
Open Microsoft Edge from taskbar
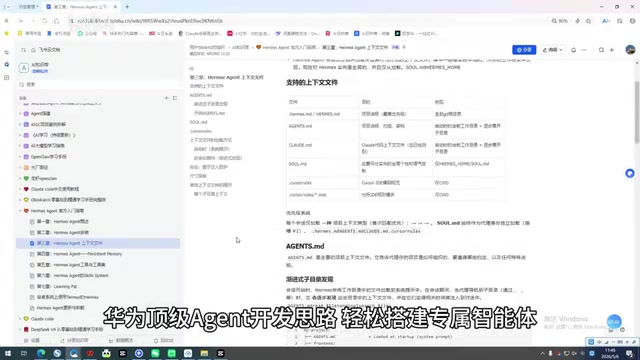click(41, 353)
